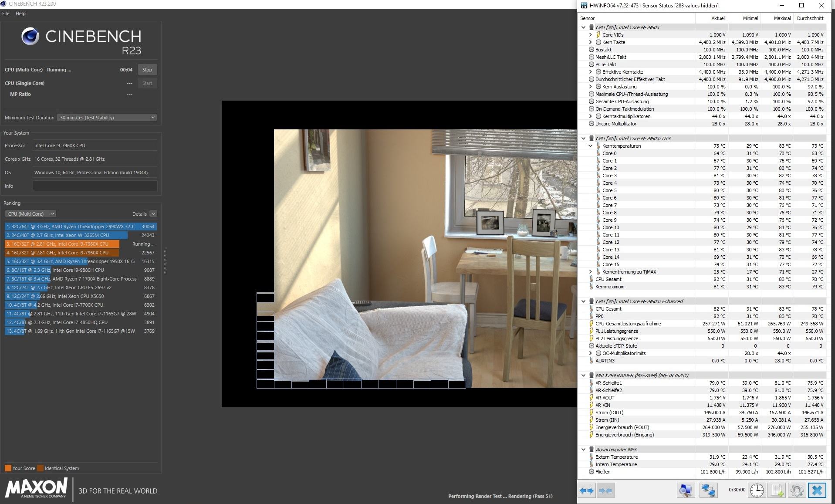Click the Uncore Multiplikator circle icon
This screenshot has height=504, width=835.
click(591, 124)
